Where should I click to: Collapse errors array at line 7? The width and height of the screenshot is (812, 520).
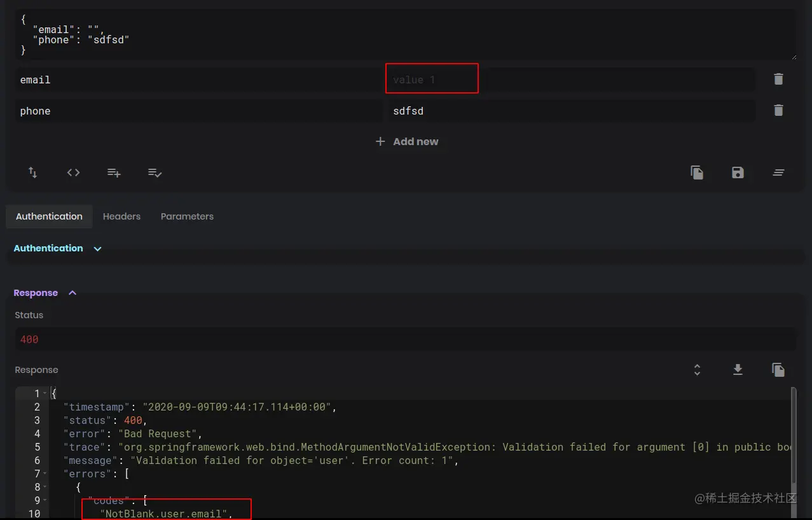tap(45, 474)
